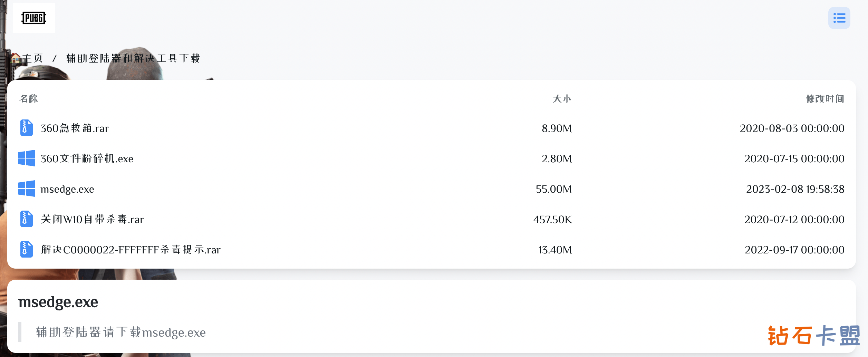Screen dimensions: 868x357
Task: Open the list menu icon
Action: click(839, 18)
